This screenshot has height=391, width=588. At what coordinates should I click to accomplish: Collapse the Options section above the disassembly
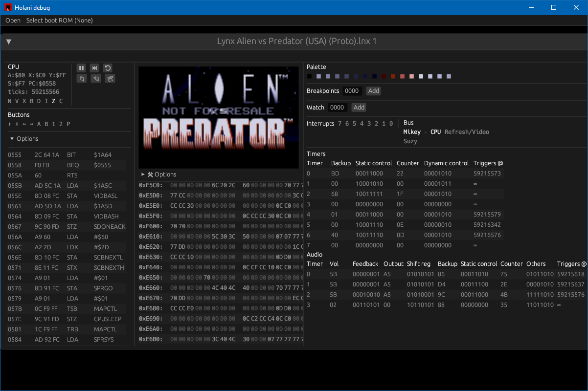click(24, 139)
